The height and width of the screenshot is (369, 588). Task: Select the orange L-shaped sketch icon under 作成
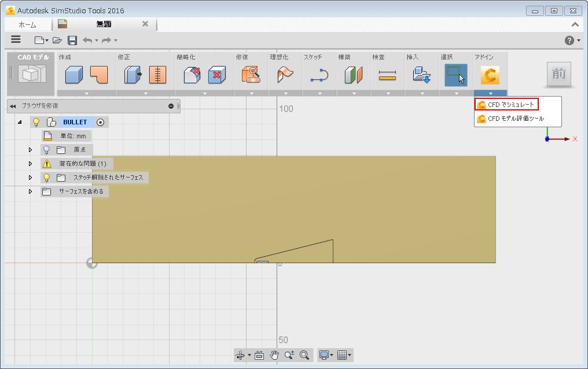(x=99, y=75)
